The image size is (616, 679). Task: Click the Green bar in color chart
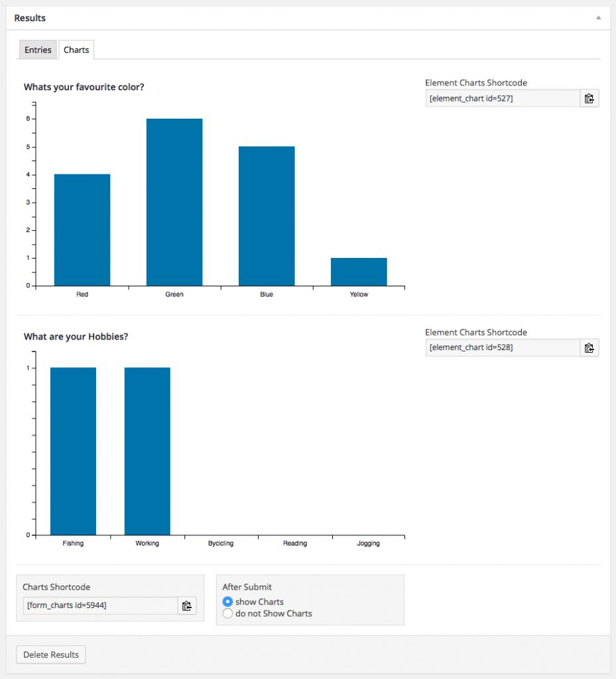click(x=174, y=202)
